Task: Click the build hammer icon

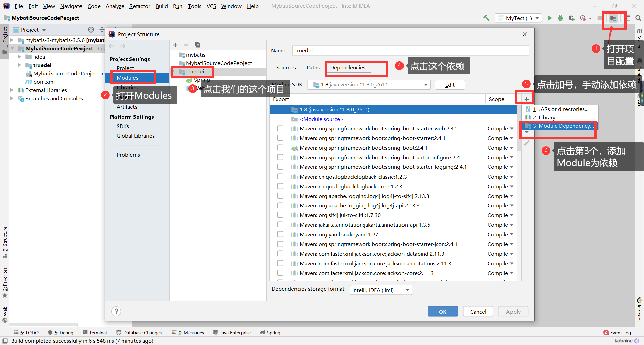Action: click(486, 18)
